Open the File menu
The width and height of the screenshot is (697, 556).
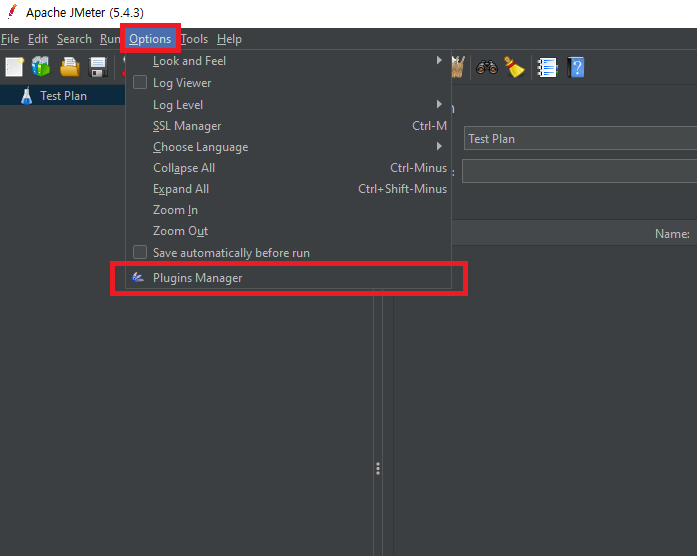tap(10, 39)
